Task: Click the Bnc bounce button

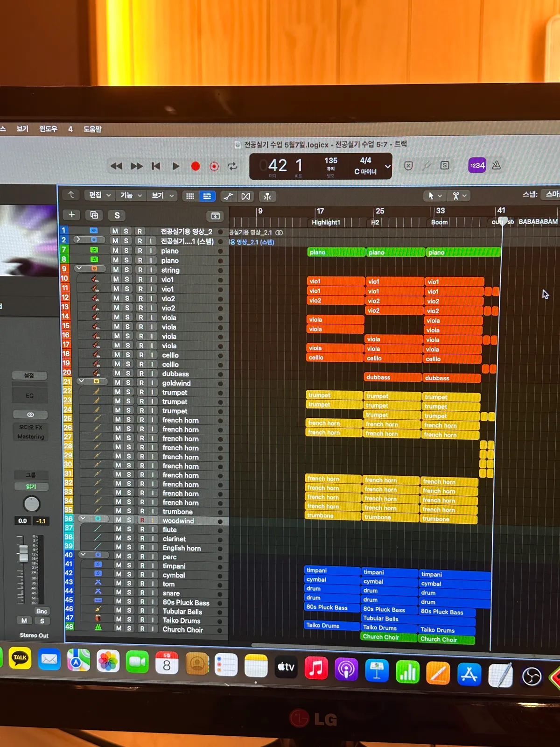Action: (x=42, y=611)
